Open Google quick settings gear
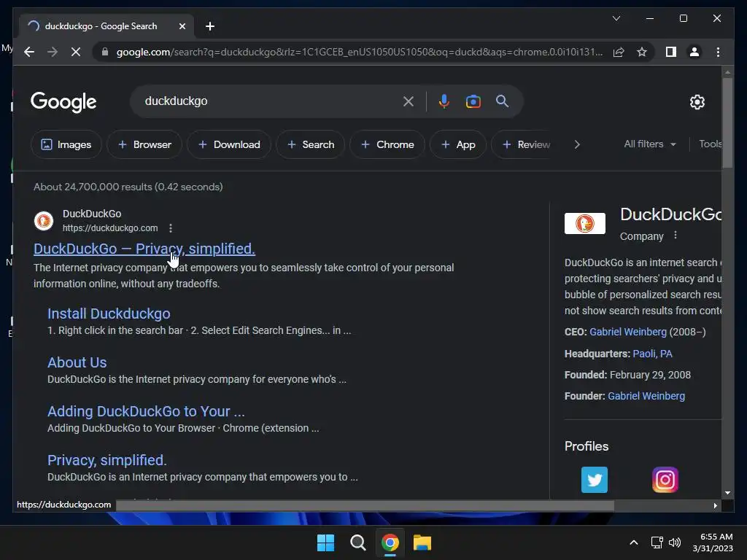 [697, 101]
